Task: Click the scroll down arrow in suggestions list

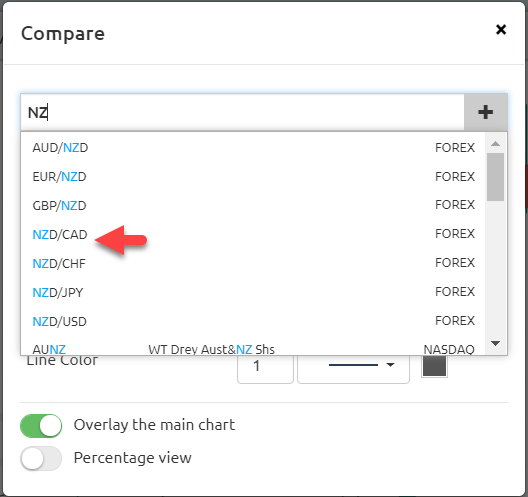Action: click(x=495, y=343)
